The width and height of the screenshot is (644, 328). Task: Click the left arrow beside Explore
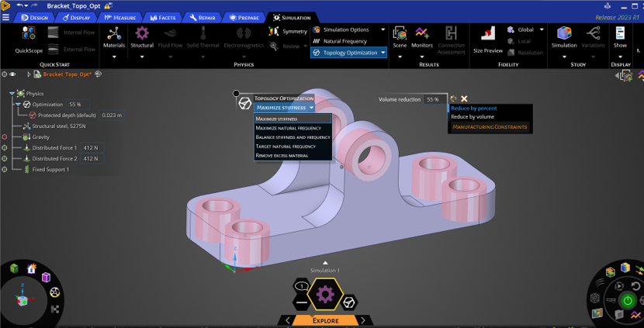point(288,320)
